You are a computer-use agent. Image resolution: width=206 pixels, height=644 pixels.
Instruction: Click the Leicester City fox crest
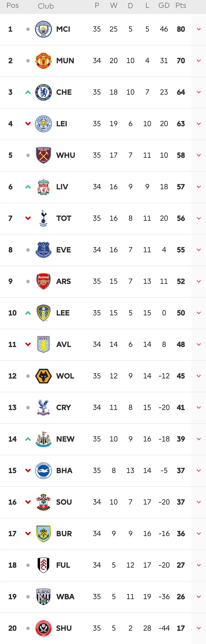click(43, 124)
